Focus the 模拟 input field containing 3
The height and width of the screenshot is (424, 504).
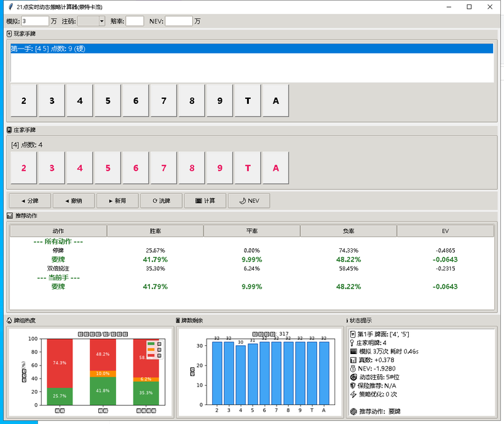pos(35,21)
